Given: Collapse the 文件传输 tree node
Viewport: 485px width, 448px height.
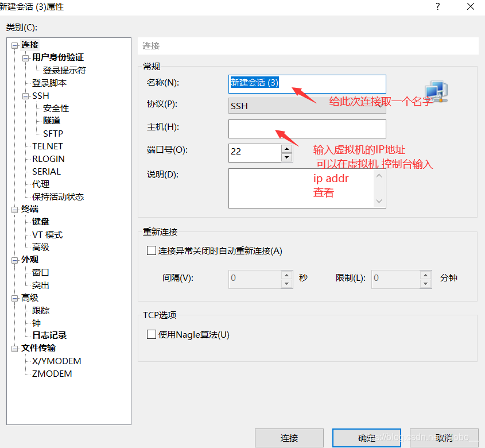Looking at the screenshot, I should tap(14, 349).
